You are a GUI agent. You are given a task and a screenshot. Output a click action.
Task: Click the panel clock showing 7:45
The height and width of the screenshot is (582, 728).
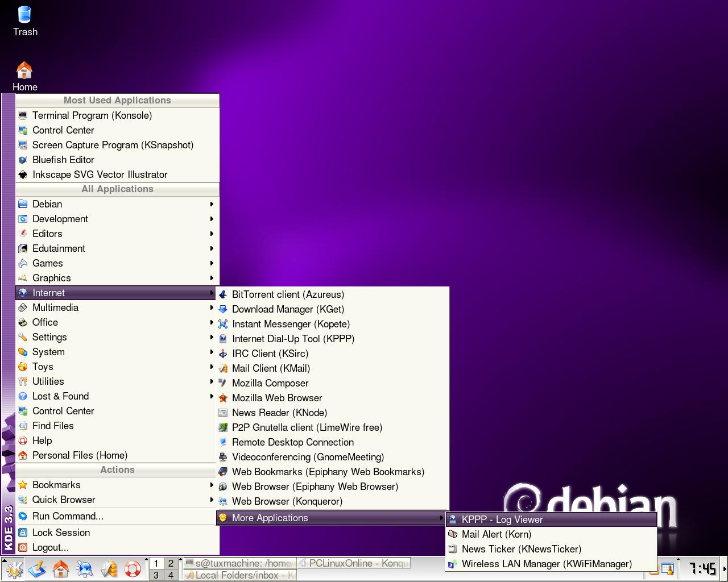tap(702, 568)
